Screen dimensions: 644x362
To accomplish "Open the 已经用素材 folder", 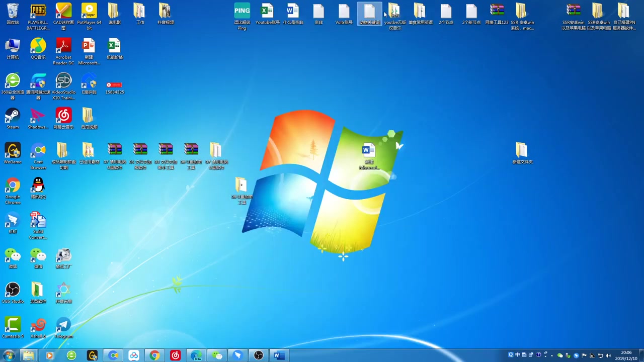I will [x=89, y=154].
